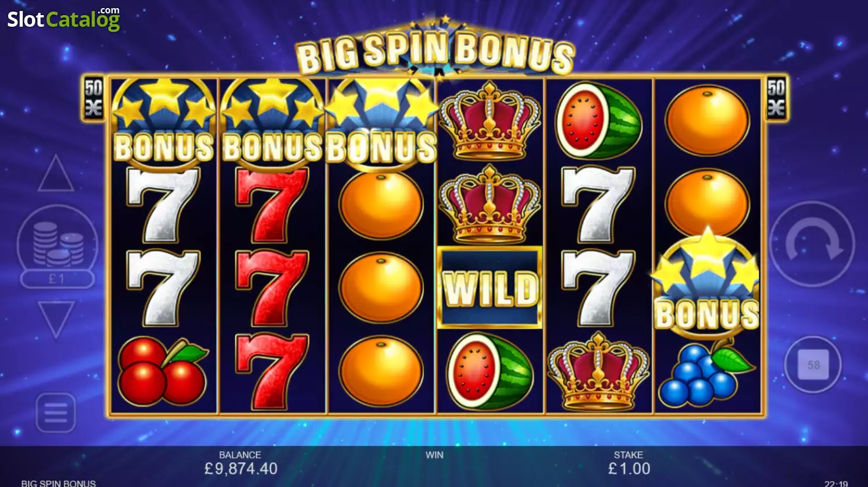868x487 pixels.
Task: Click the balance amount £9,874.40
Action: (241, 468)
